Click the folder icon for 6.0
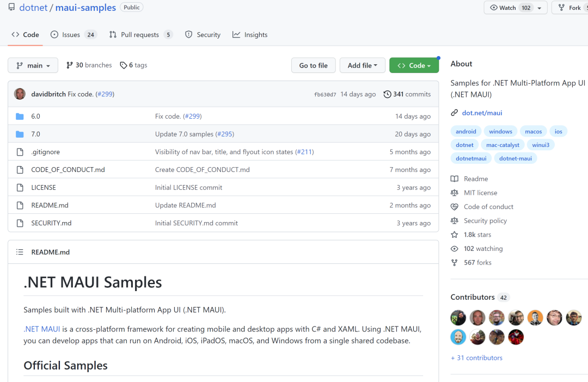The image size is (588, 382). coord(20,116)
